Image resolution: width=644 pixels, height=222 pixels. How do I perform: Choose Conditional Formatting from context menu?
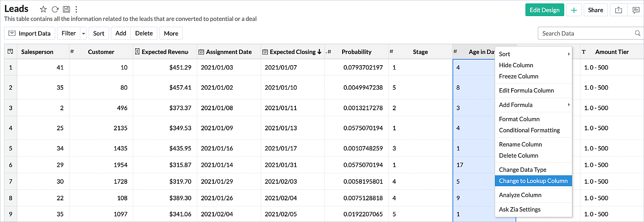coord(529,130)
